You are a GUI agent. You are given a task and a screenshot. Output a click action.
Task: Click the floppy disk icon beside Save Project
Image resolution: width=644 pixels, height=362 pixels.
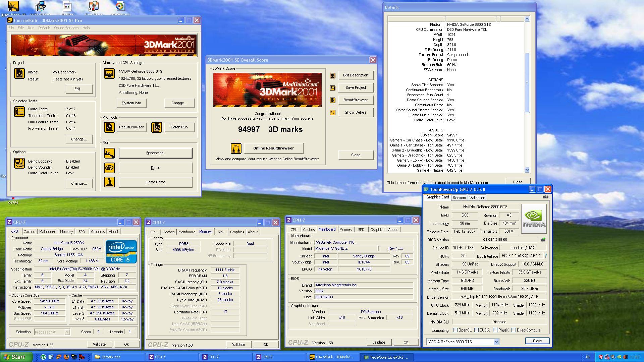[333, 88]
